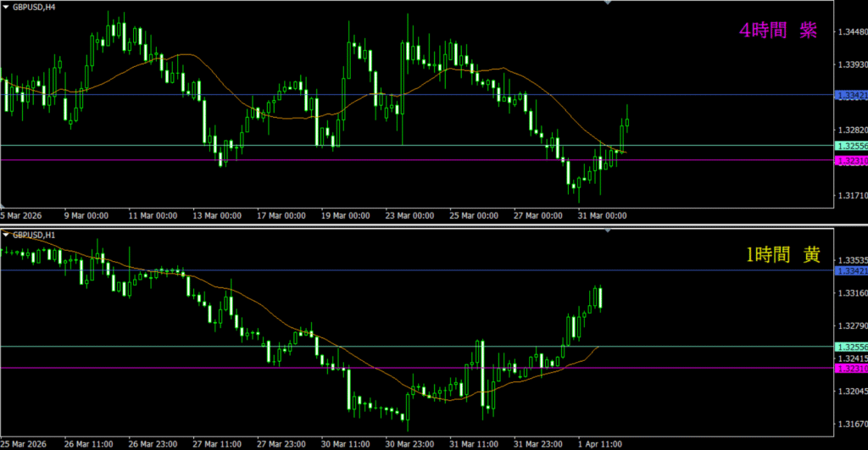Click the "13 Mar 00:00" date on H4 time axis
868x450 pixels.
218,216
